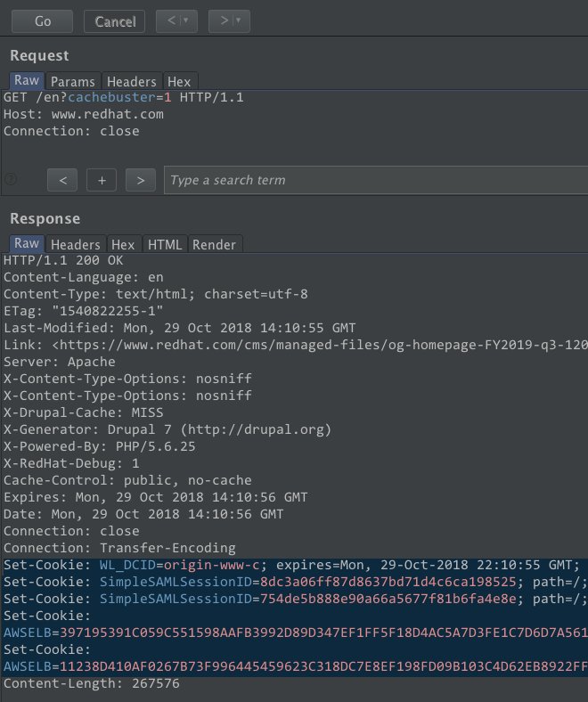Click the 'X-Powered-By: PHP/5.6.25' header
The width and height of the screenshot is (588, 702).
click(100, 446)
